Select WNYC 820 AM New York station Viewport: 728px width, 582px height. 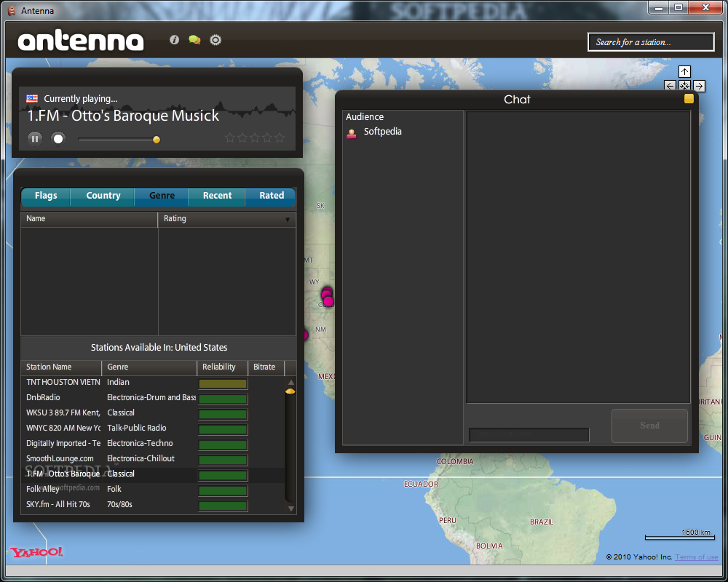pyautogui.click(x=153, y=428)
